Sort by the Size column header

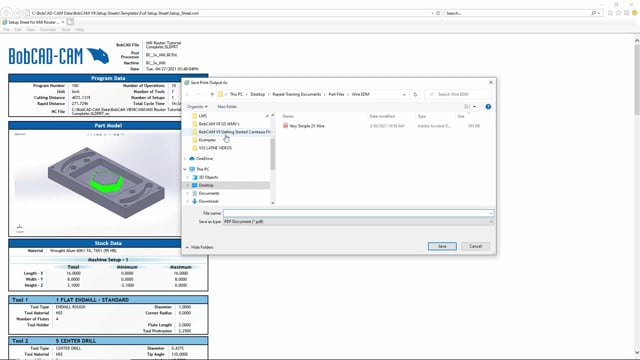click(461, 116)
